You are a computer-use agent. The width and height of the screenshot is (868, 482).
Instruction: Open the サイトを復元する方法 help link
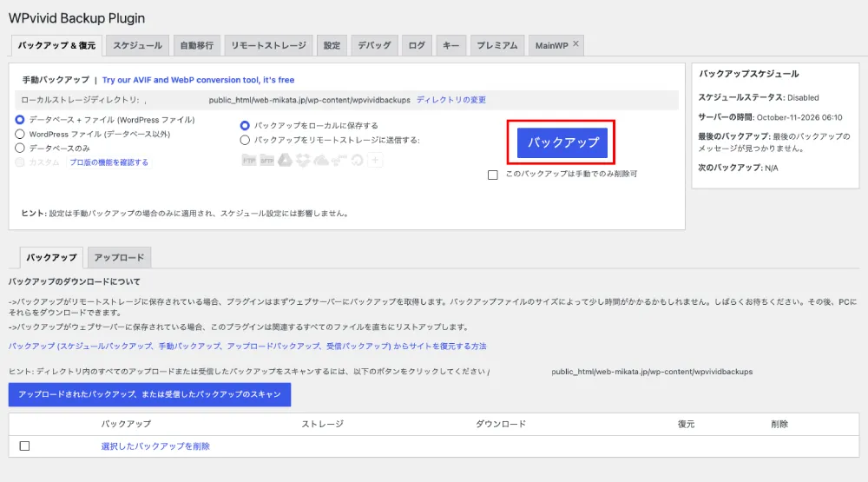[x=247, y=347]
